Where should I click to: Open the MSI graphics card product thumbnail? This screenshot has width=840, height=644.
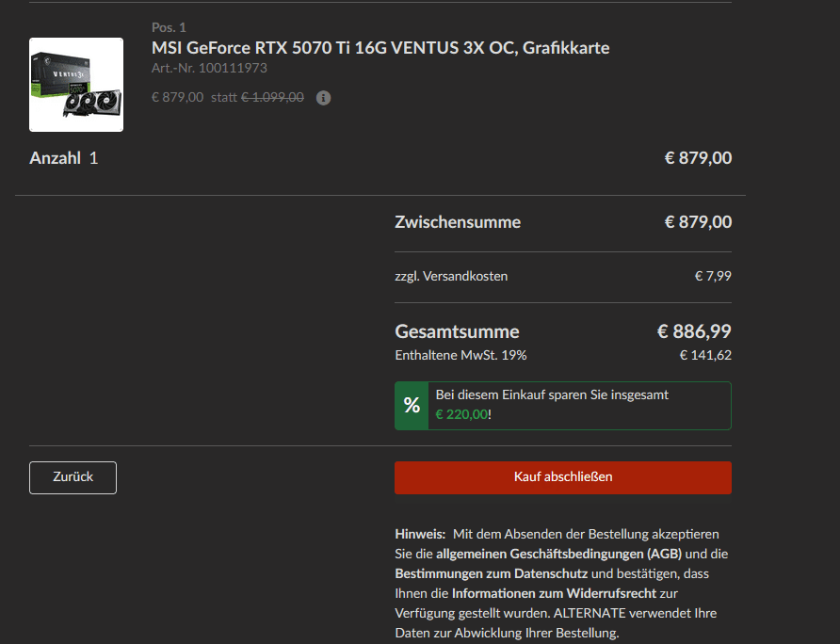[76, 85]
